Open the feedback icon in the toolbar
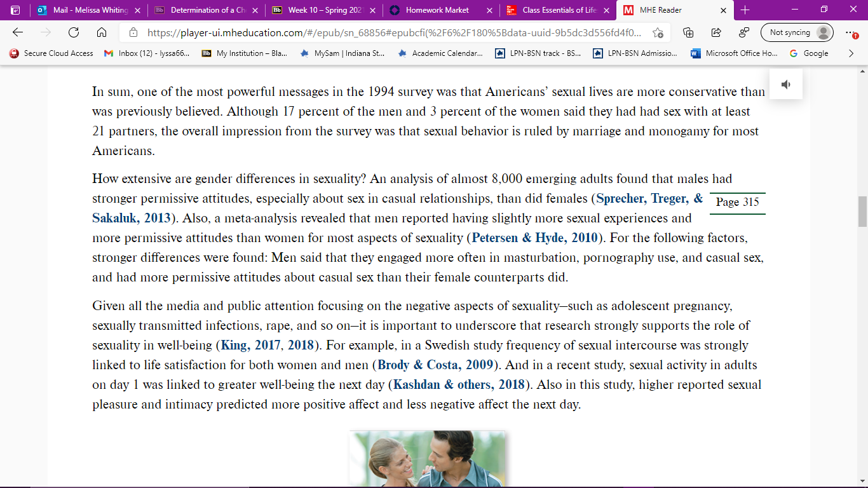868x488 pixels. click(x=743, y=33)
